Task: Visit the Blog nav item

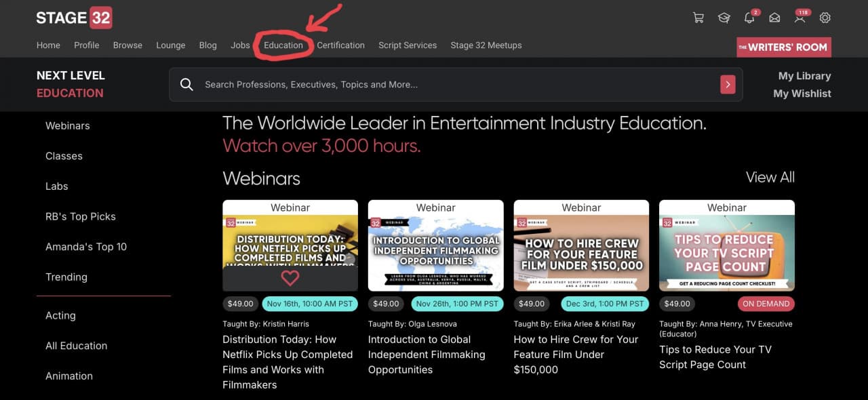Action: (208, 45)
